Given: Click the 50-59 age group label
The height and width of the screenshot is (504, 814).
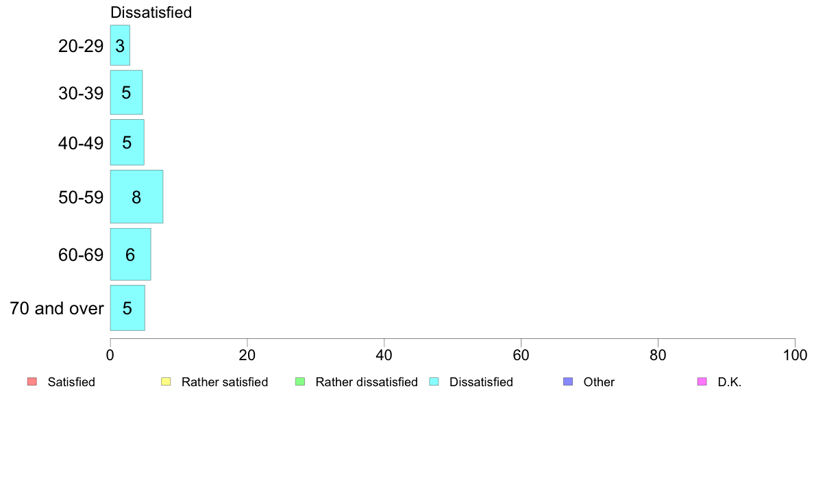Looking at the screenshot, I should (81, 197).
